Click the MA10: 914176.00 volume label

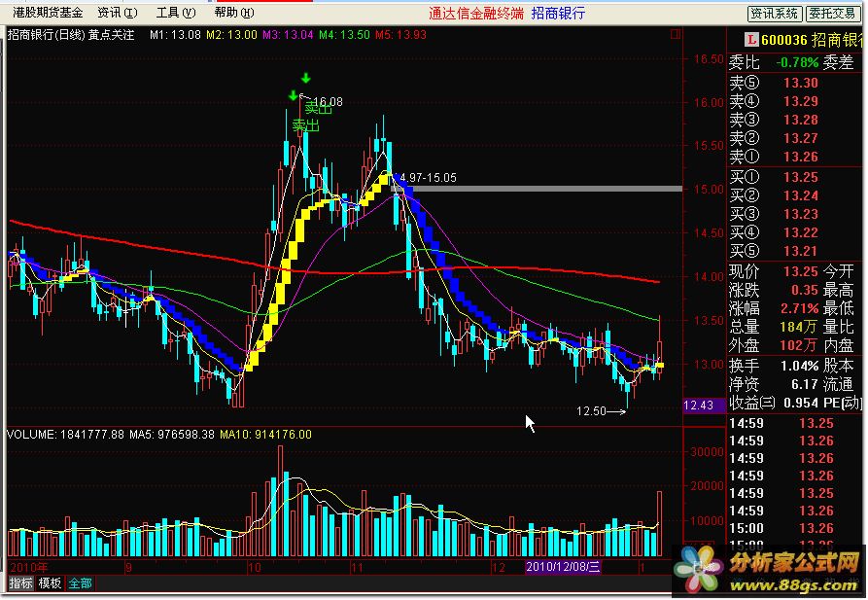click(265, 435)
